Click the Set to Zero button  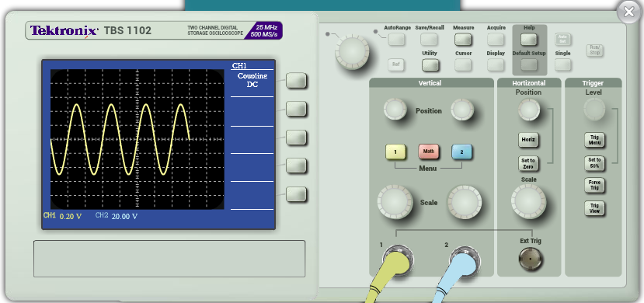click(528, 164)
